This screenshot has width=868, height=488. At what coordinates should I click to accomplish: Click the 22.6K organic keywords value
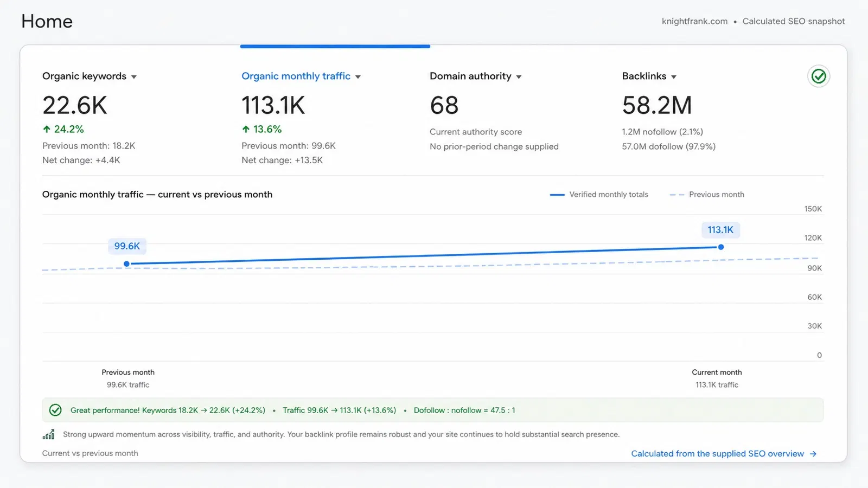(75, 105)
